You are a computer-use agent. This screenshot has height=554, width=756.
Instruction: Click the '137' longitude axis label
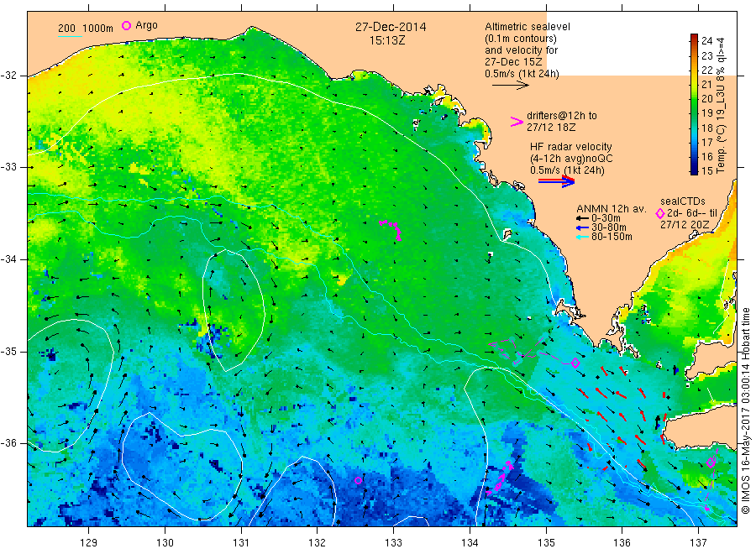(x=698, y=543)
